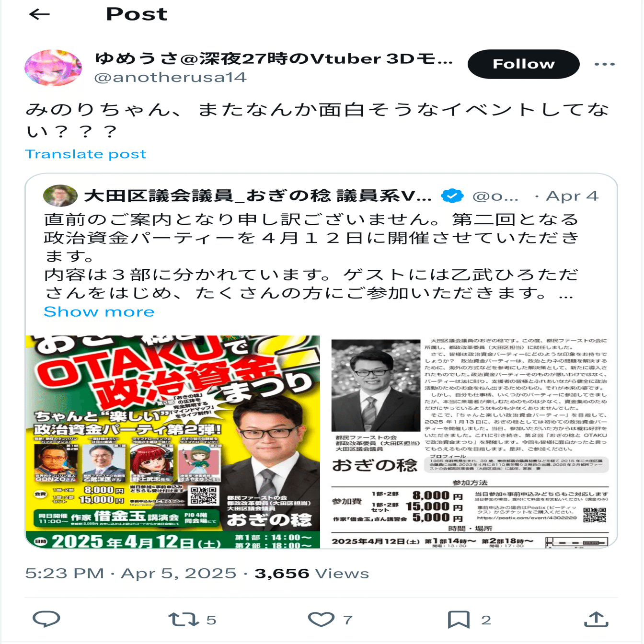Follow the @anotherusa14 account
Viewport: 644px width, 644px height.
pos(523,64)
